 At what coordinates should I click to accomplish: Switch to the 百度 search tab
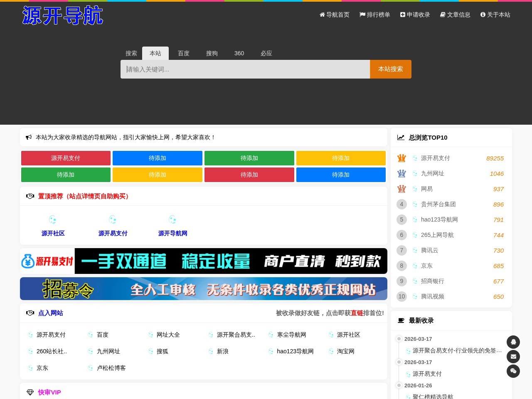183,53
